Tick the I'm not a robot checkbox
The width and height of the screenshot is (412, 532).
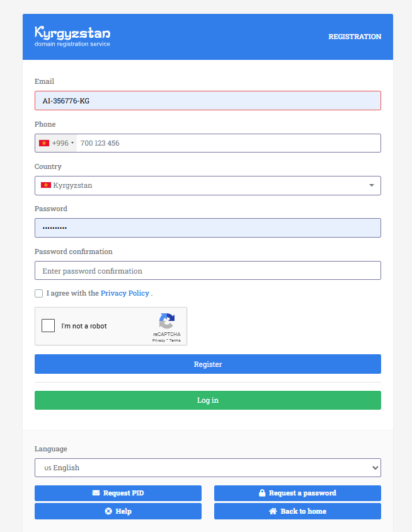click(48, 326)
